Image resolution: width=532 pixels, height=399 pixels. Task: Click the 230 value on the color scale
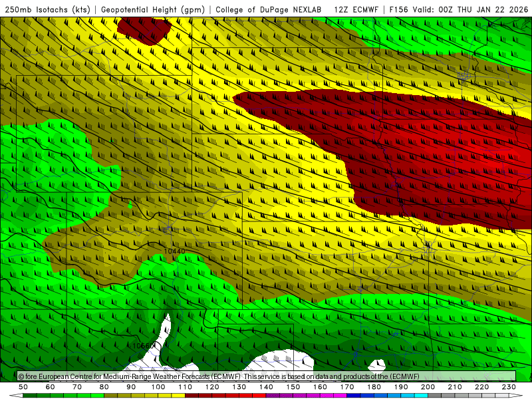click(x=509, y=387)
